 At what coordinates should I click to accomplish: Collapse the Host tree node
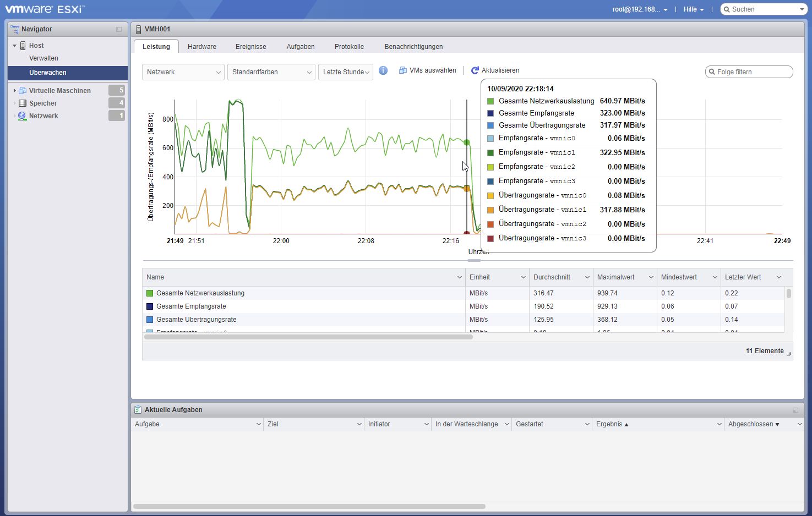[x=14, y=46]
